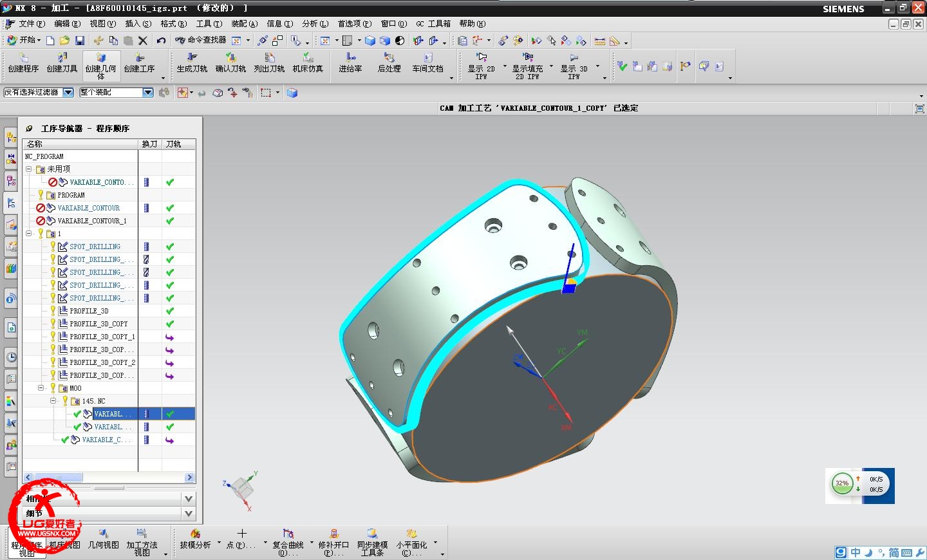Click the Create Tool (创建刀具) icon
This screenshot has height=560, width=927.
point(62,63)
